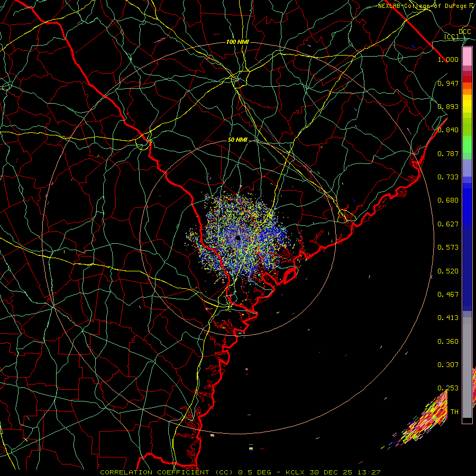The width and height of the screenshot is (476, 476).
Task: Click the pink top segment of the color bar
Action: (467, 57)
